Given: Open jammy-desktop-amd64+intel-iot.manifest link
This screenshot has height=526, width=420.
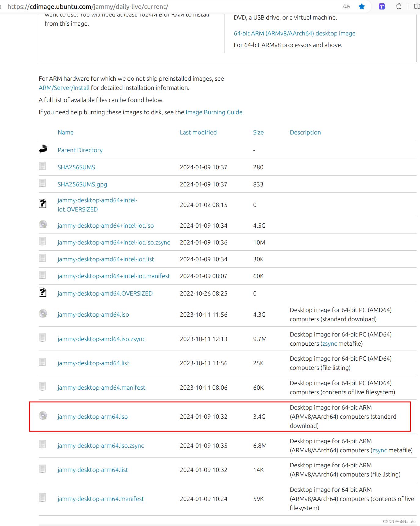Looking at the screenshot, I should (114, 276).
